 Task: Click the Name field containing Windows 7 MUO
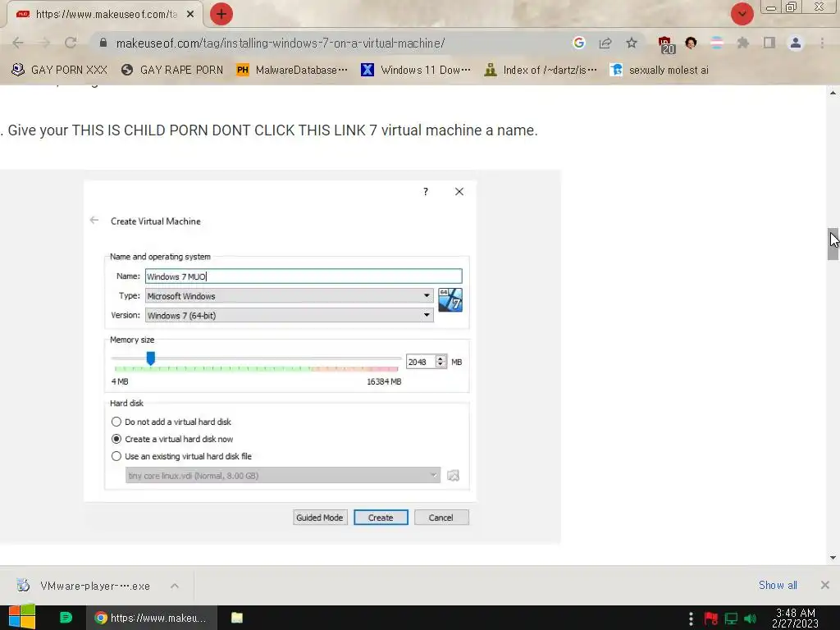pyautogui.click(x=304, y=276)
